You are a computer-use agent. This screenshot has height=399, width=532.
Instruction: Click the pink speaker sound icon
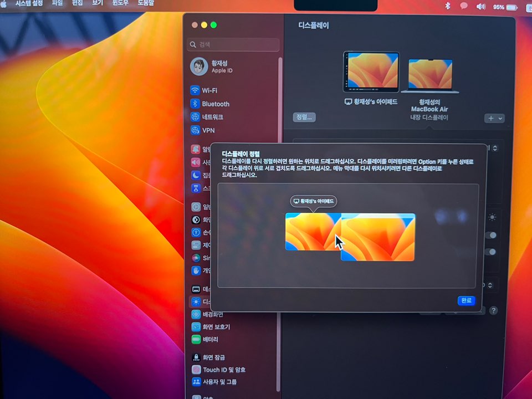pos(196,162)
